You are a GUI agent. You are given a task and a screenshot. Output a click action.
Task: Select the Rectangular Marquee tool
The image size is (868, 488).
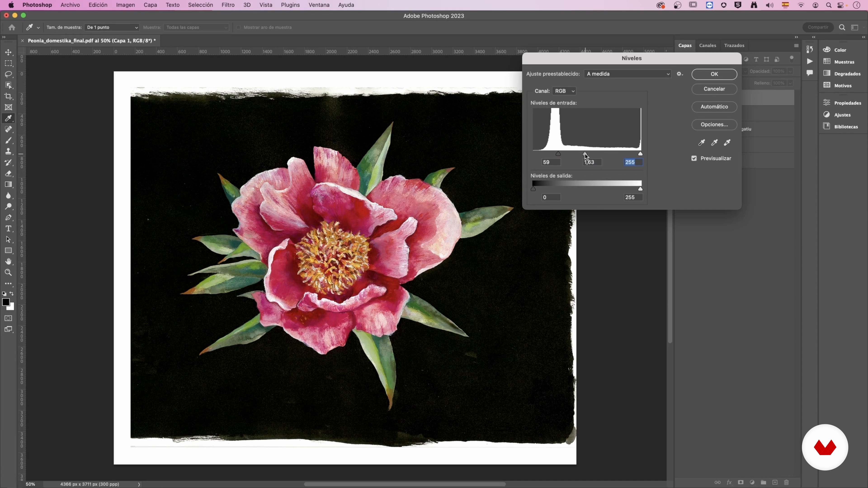coord(8,63)
